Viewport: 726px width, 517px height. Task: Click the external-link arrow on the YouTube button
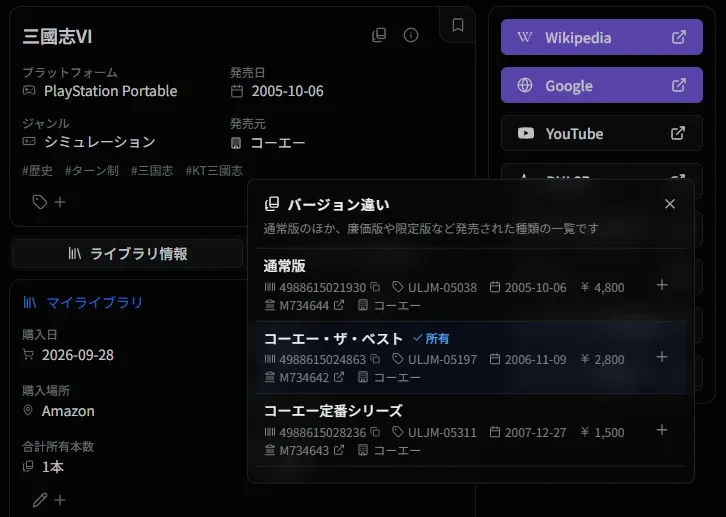[x=678, y=133]
